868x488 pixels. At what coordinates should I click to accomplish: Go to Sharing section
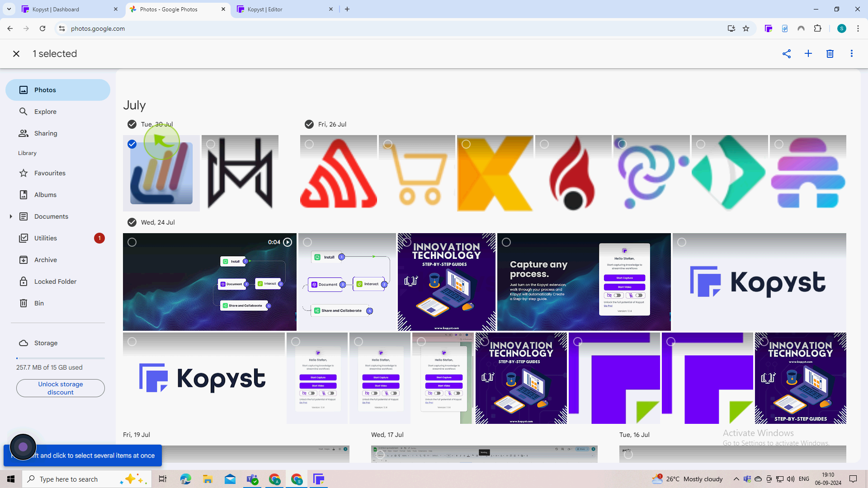point(58,133)
